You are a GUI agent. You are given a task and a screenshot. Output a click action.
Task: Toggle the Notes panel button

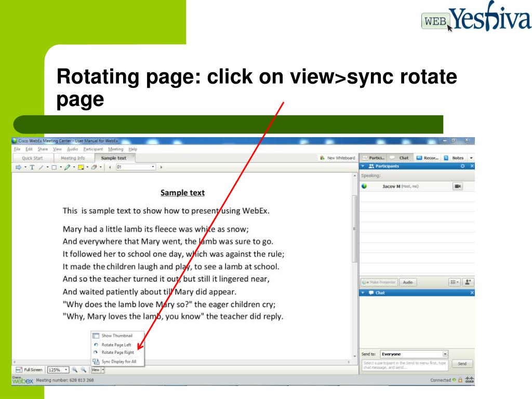(x=454, y=158)
